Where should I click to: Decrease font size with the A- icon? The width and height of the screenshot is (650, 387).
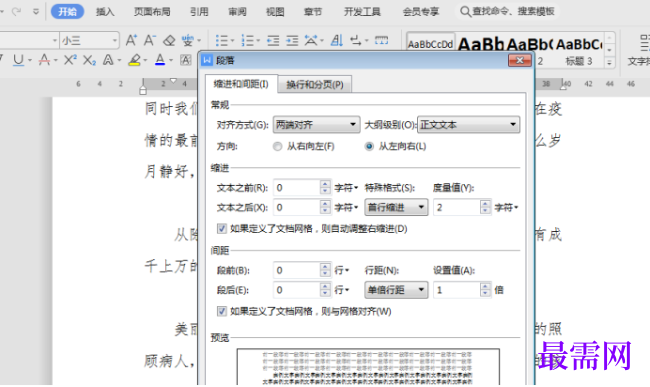pos(150,40)
